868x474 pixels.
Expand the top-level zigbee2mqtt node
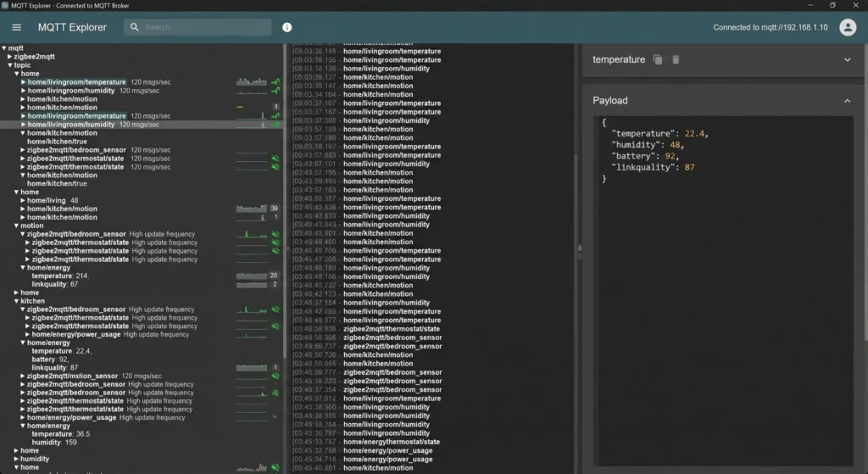click(x=10, y=57)
